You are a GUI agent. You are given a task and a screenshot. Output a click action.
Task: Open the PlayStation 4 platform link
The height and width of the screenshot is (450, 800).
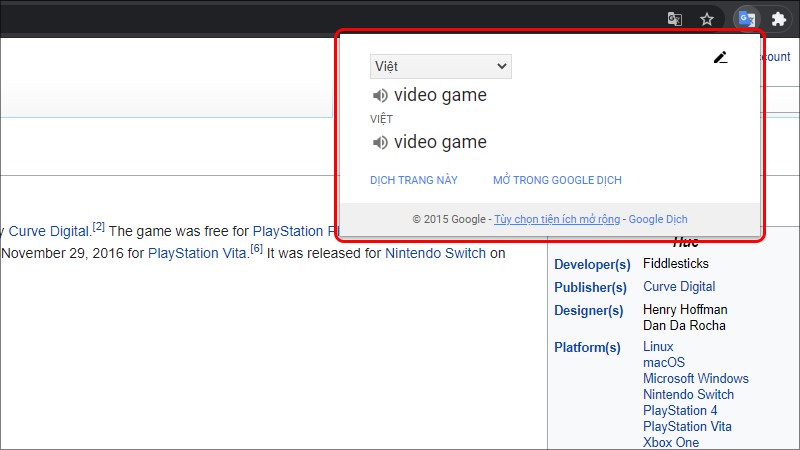pyautogui.click(x=680, y=410)
